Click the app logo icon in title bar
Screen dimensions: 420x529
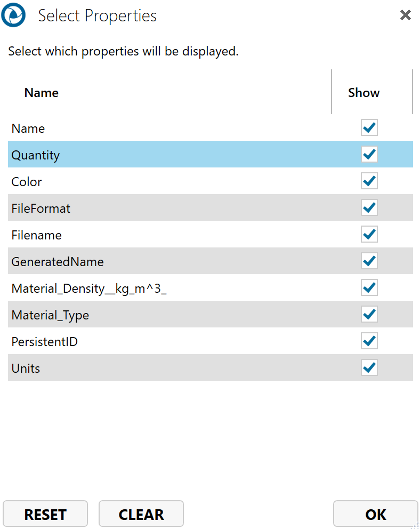(13, 15)
